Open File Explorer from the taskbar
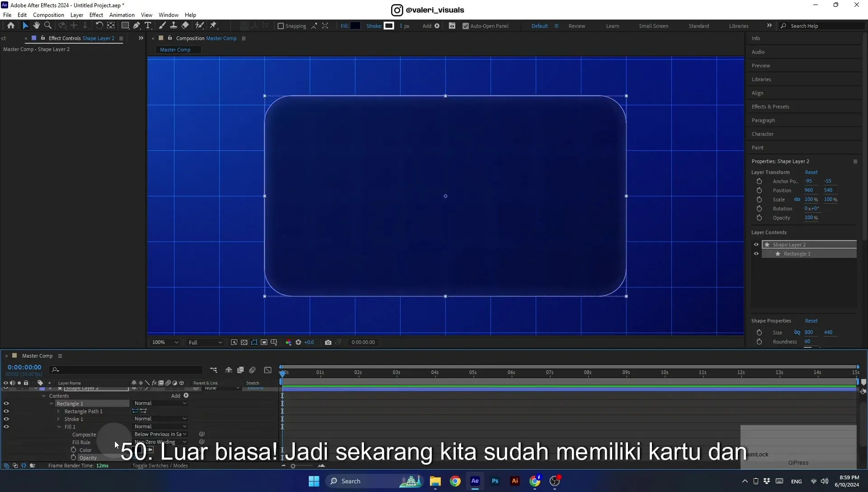The height and width of the screenshot is (492, 868). point(435,481)
